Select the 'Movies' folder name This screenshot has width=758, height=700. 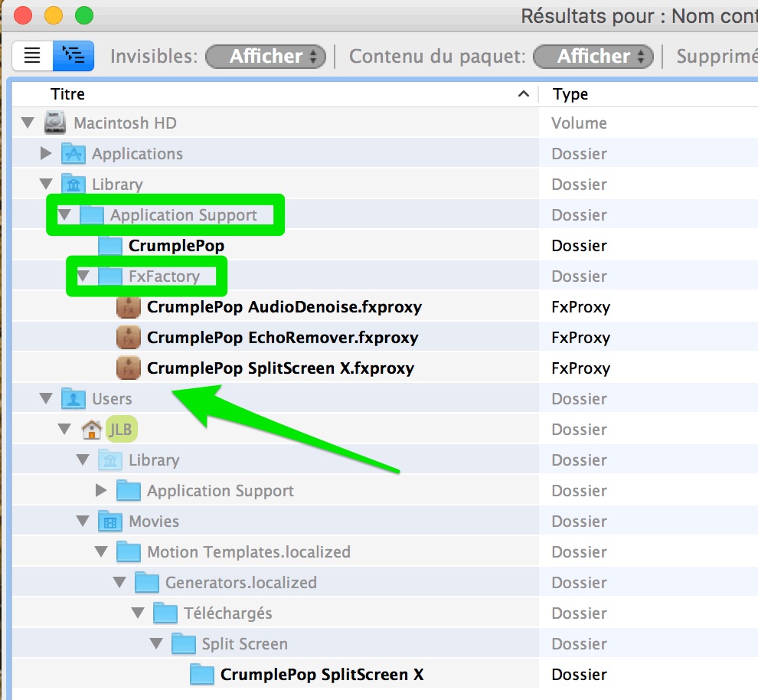coord(154,521)
